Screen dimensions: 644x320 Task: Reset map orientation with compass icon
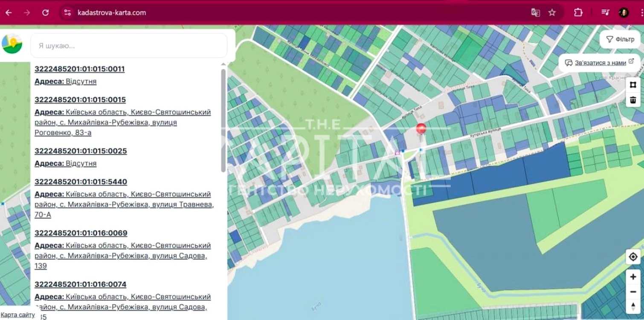(x=633, y=306)
